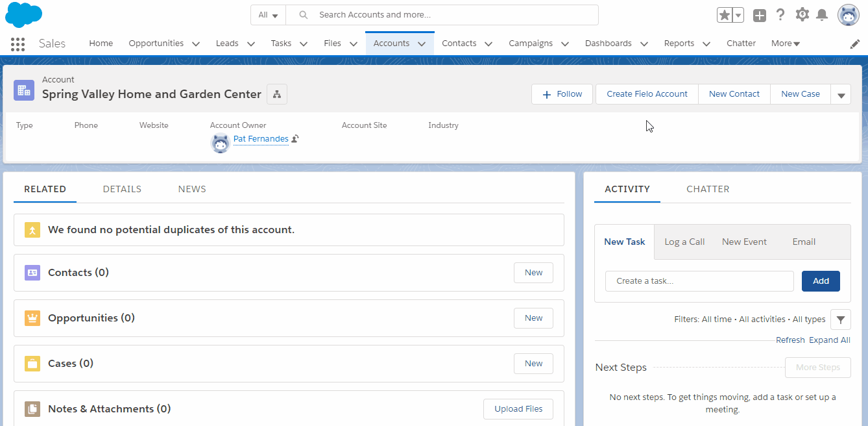
Task: Select the New Event tab
Action: point(744,242)
